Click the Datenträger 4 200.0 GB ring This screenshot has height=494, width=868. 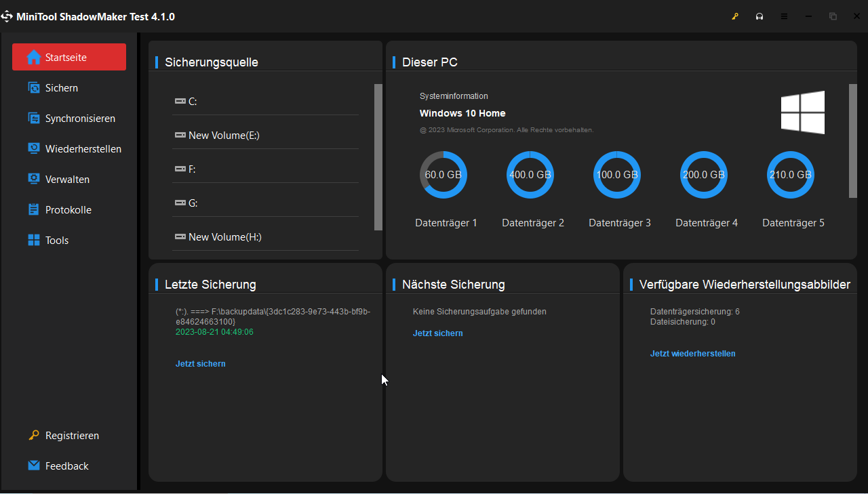[x=704, y=175]
